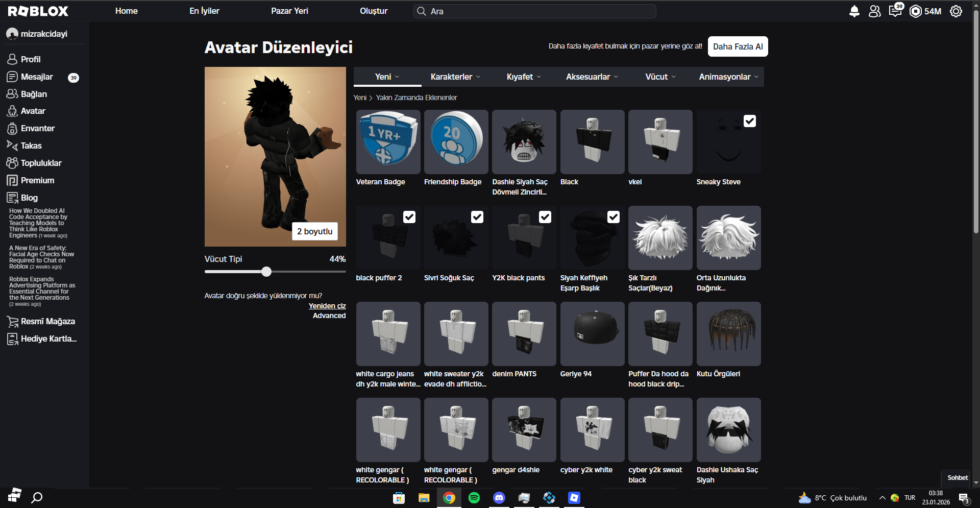Open the Profil page from the sidebar
Image resolution: width=980 pixels, height=508 pixels.
coord(31,59)
